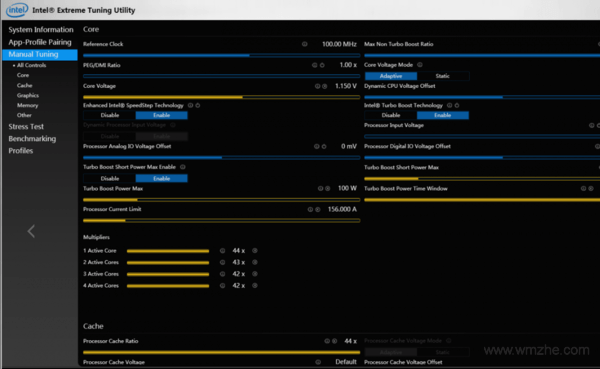This screenshot has height=369, width=600.
Task: Select the Memory sub-item in the sidebar
Action: (x=27, y=105)
